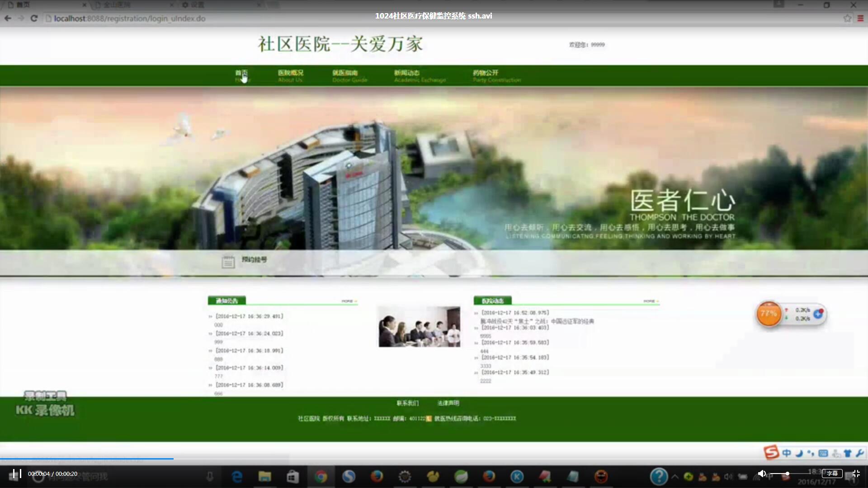Click the orange 77% memory ball
Viewport: 868px width, 488px height.
[769, 314]
